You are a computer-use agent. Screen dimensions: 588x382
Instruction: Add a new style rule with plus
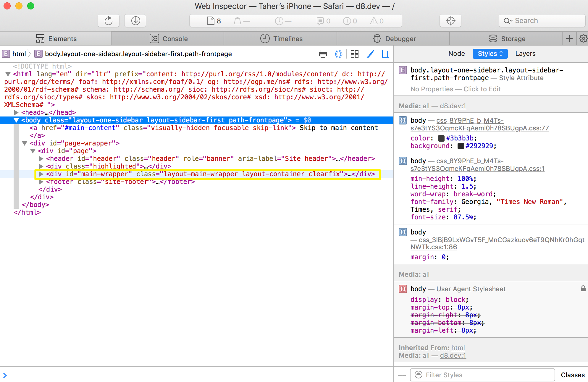coord(402,375)
